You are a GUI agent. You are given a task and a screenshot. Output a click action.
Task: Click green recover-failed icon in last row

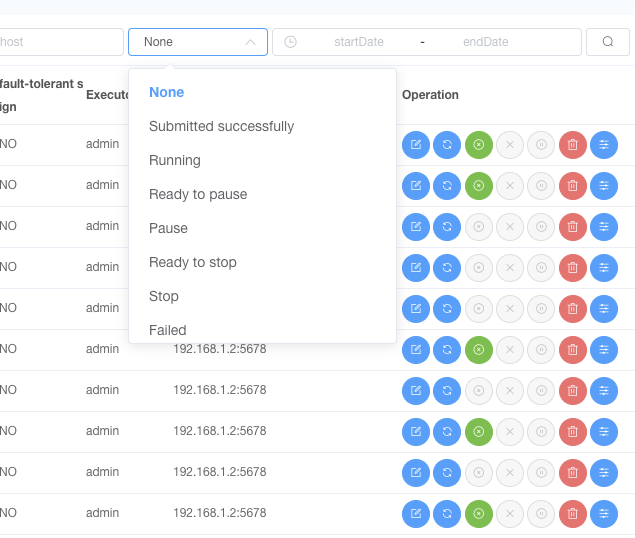[x=479, y=513]
